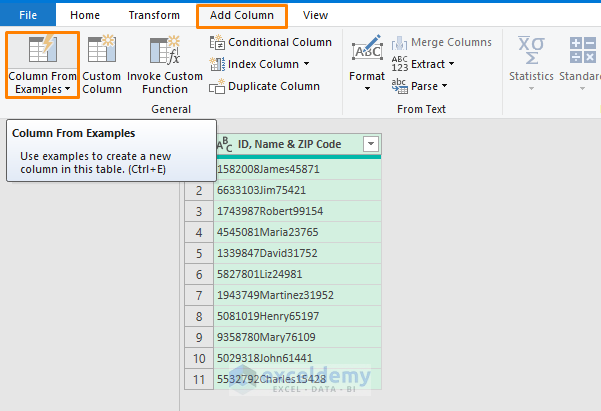Click the Invoke Custom Function icon
The image size is (601, 411).
(163, 51)
